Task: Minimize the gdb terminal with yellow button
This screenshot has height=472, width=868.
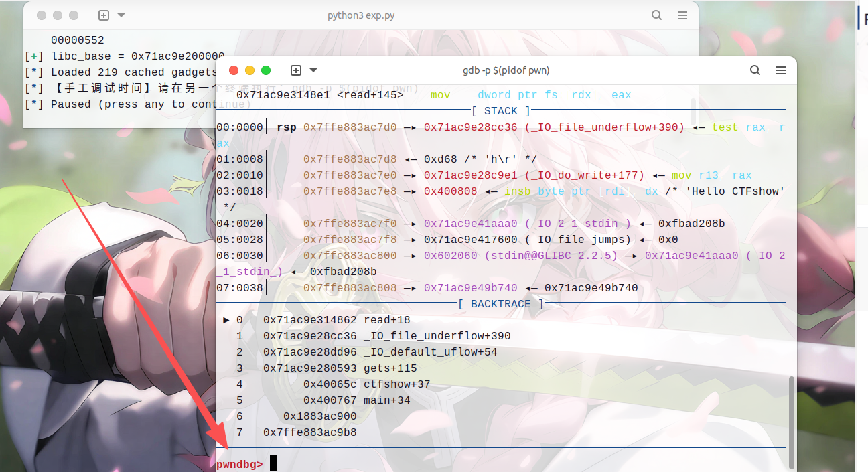Action: 250,70
